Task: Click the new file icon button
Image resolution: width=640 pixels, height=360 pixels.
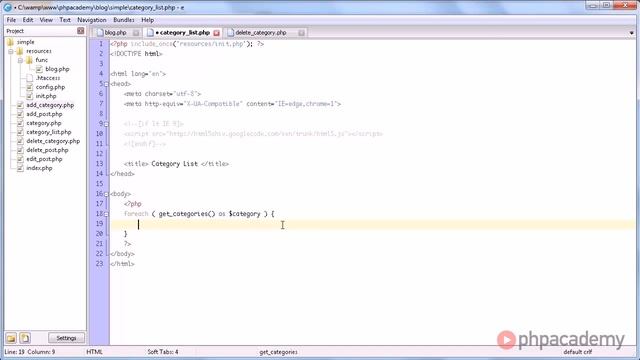Action: [25, 338]
